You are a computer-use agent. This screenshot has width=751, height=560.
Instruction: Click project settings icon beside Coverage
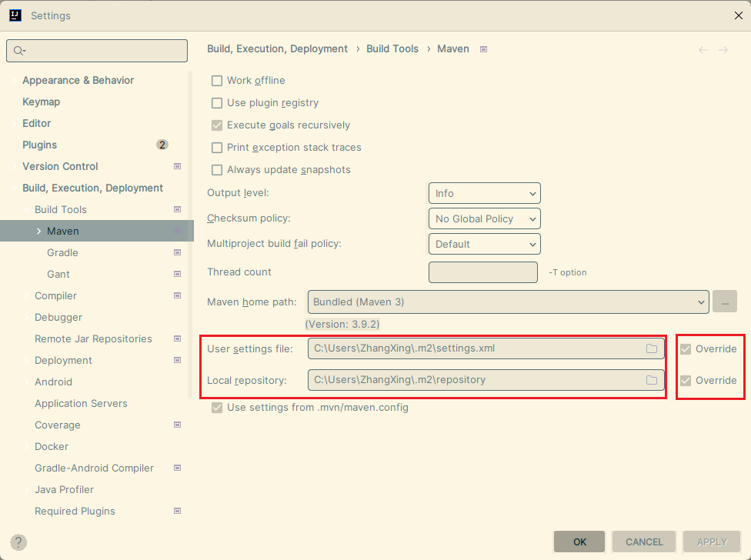tap(177, 425)
